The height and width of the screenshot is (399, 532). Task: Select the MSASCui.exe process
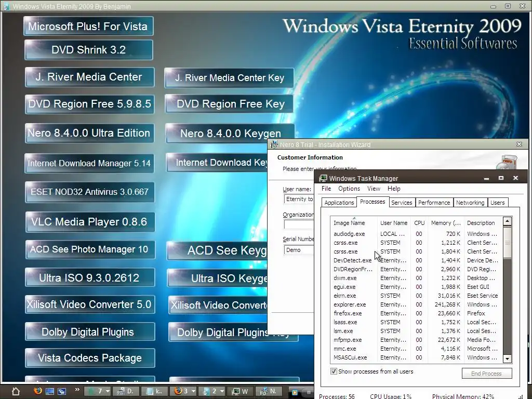[x=416, y=357]
